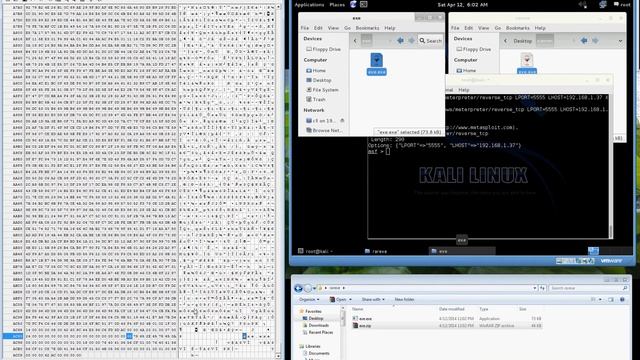Click back arrow in exe file manager window

(400, 40)
